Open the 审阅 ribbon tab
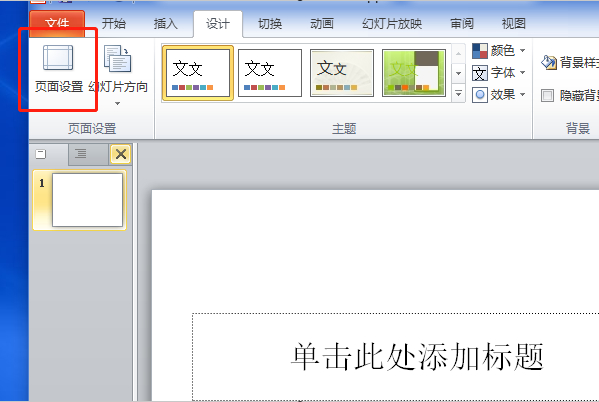 (461, 24)
